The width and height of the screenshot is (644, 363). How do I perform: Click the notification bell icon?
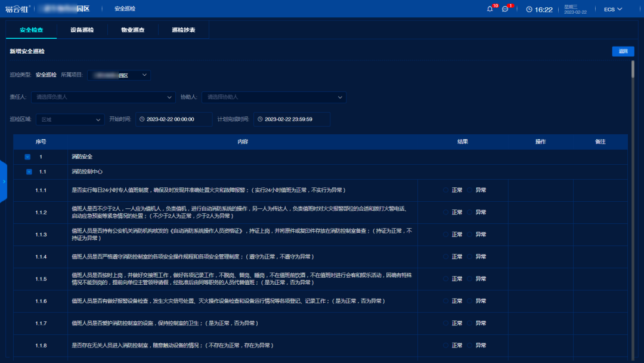490,10
